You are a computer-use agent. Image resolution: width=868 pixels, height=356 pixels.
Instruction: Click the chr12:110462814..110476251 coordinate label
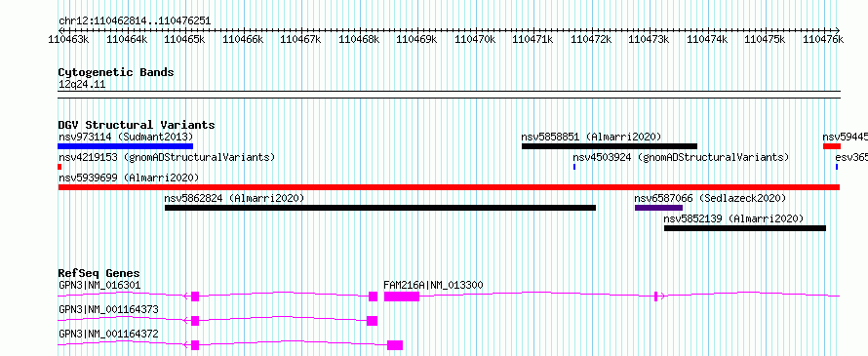(135, 20)
